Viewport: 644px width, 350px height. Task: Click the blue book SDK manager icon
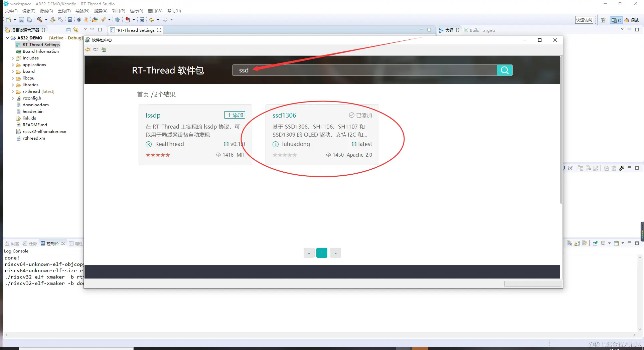[x=117, y=20]
